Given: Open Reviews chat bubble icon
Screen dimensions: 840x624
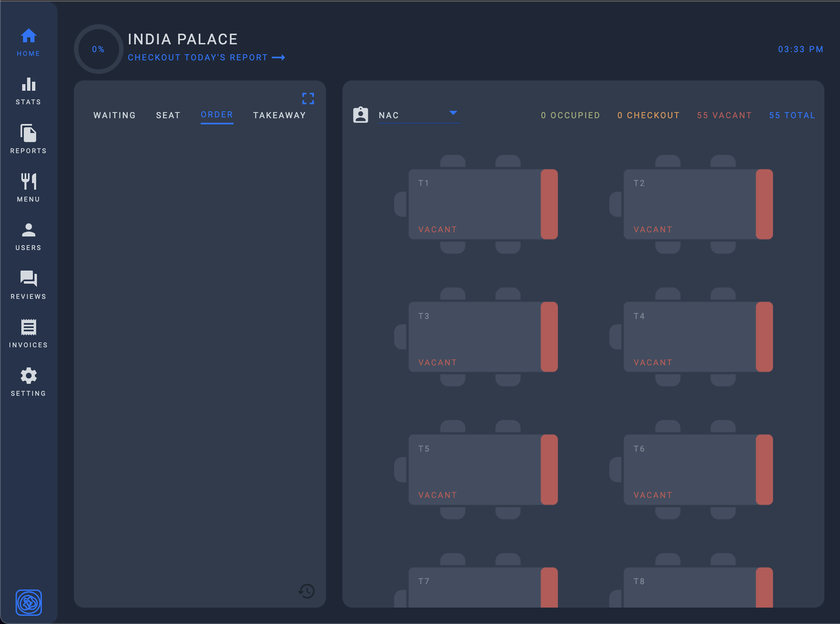Looking at the screenshot, I should click(28, 285).
